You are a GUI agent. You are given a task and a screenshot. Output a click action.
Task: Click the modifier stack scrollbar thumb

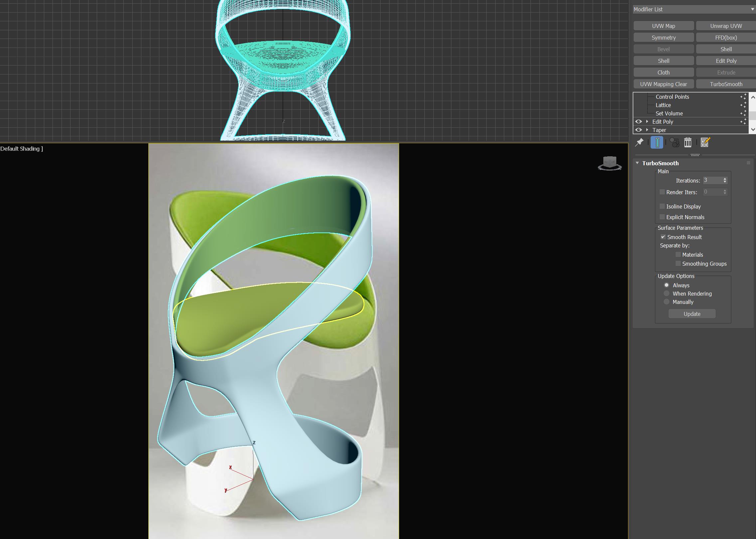[x=753, y=116]
